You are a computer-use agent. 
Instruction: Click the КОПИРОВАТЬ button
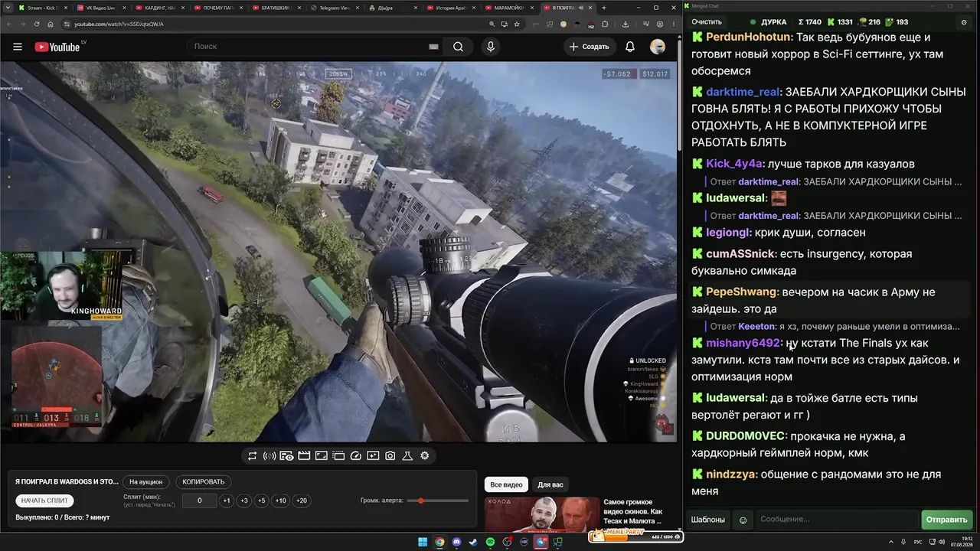[204, 482]
